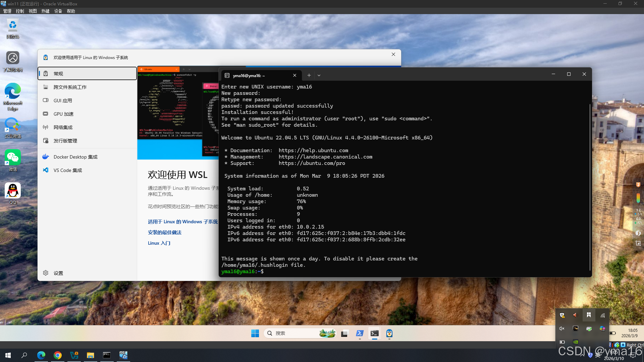Select VS Code 集成 in sidebar
Screen dimensions: 644x362
click(68, 170)
